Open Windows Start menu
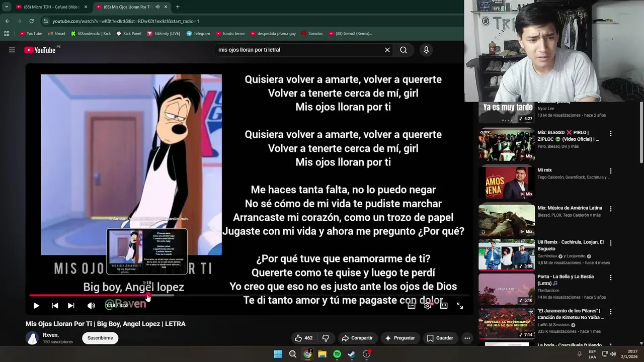The width and height of the screenshot is (644, 362). [x=278, y=354]
